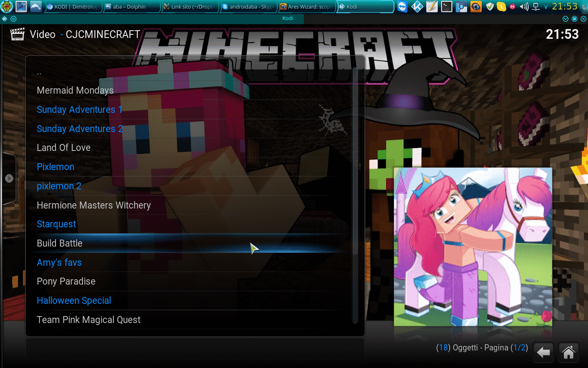Switch to Link sito text editor task
The width and height of the screenshot is (588, 368).
pos(190,7)
